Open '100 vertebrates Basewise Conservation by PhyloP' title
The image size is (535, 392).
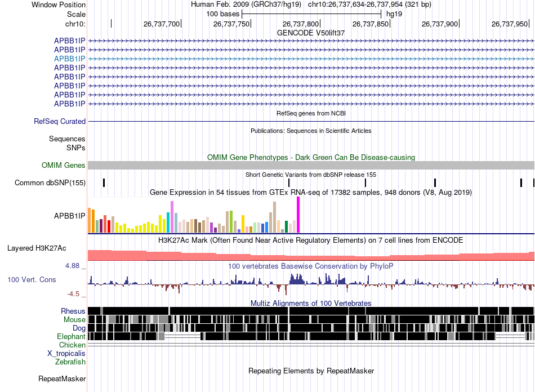[x=311, y=266]
